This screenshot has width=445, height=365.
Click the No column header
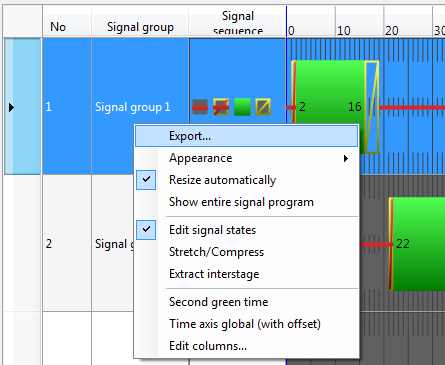(58, 27)
